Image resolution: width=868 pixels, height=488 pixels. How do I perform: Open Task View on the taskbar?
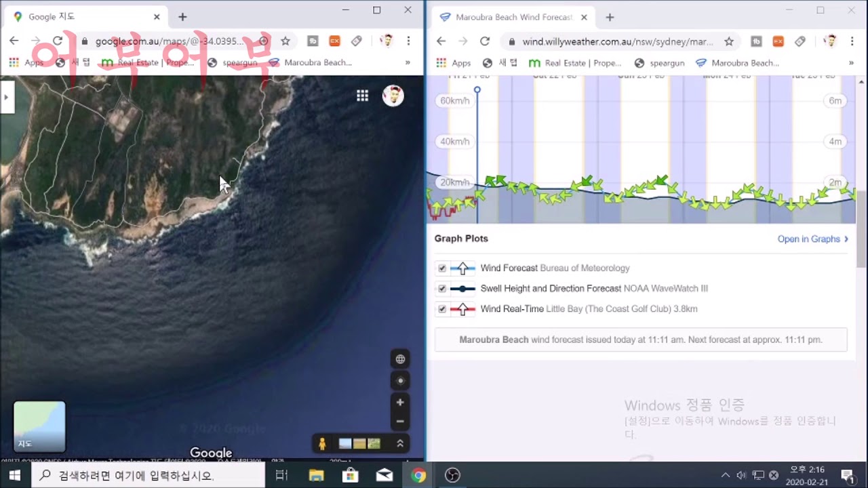click(282, 475)
